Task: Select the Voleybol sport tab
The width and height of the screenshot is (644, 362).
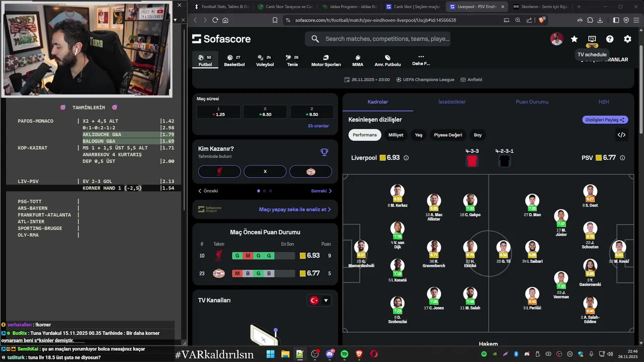Action: (265, 60)
